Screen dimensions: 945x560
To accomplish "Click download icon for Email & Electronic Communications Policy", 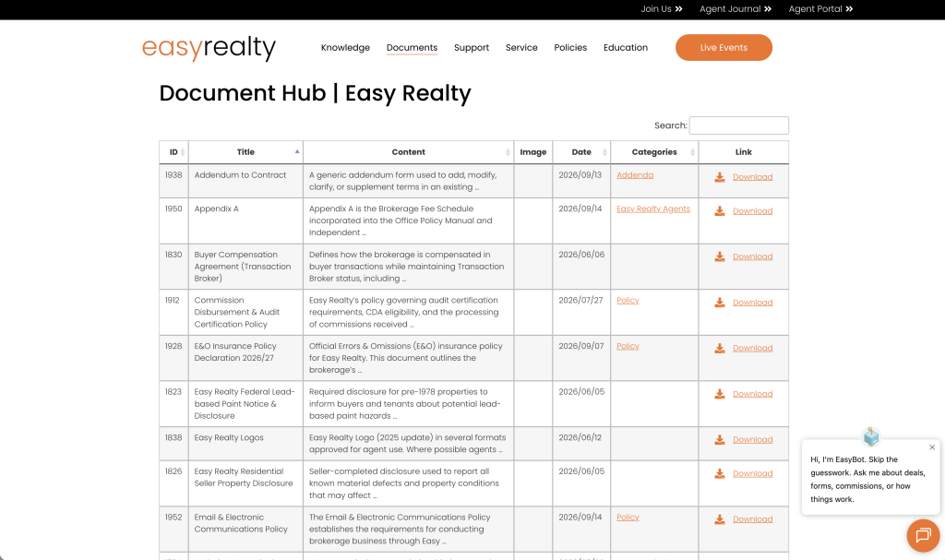I will (x=720, y=519).
